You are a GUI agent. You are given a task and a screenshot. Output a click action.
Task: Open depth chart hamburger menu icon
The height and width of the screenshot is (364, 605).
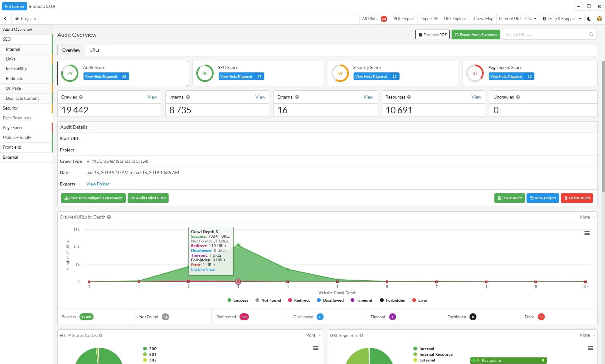(x=587, y=233)
